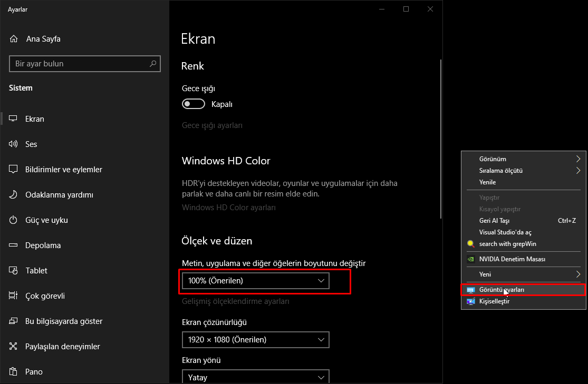Open the Ekran çözünürlüğü dropdown
This screenshot has height=384, width=588.
click(x=255, y=340)
